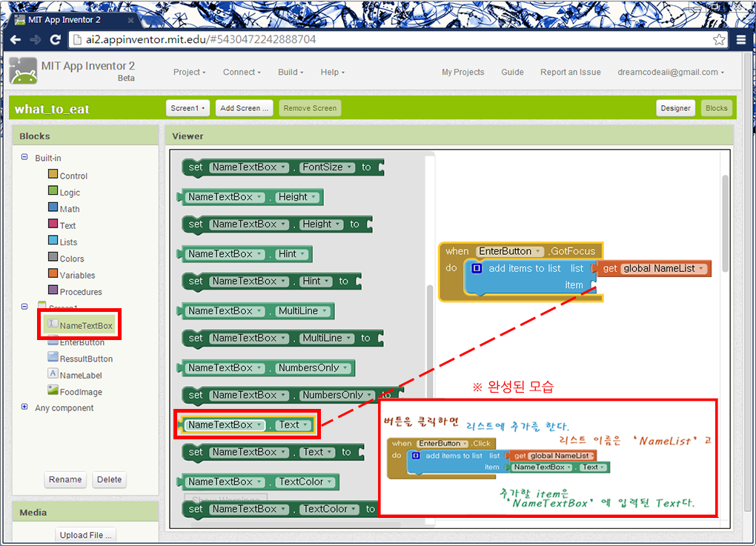Click the Upload File button
The width and height of the screenshot is (756, 546).
coord(85,535)
